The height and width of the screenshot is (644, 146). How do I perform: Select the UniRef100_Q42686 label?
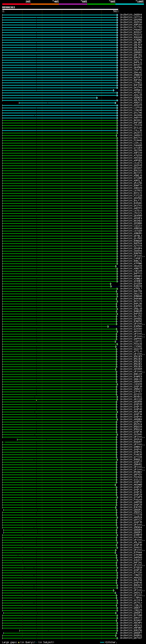131,115
